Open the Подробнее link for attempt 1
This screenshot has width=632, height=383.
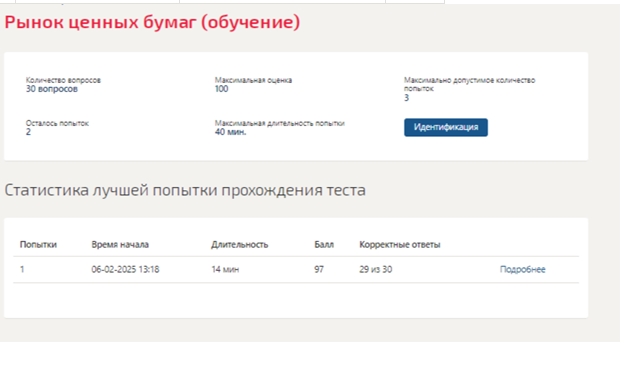[522, 269]
